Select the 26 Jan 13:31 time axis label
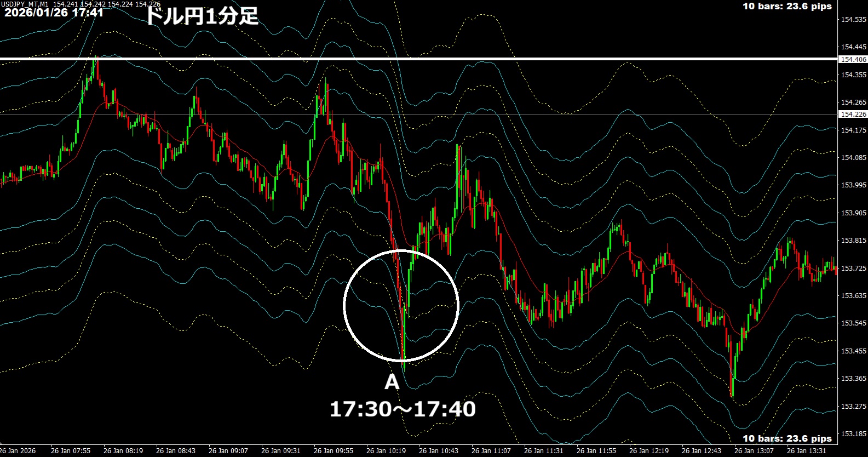868x457 pixels. click(807, 451)
